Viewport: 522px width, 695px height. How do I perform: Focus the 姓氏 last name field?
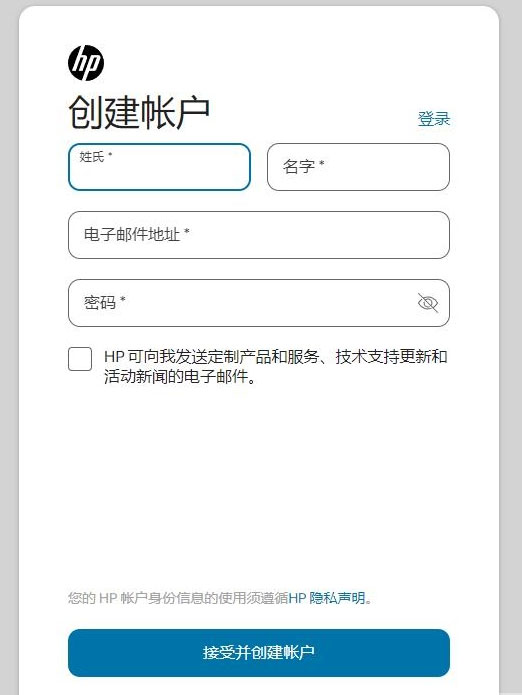[x=160, y=167]
